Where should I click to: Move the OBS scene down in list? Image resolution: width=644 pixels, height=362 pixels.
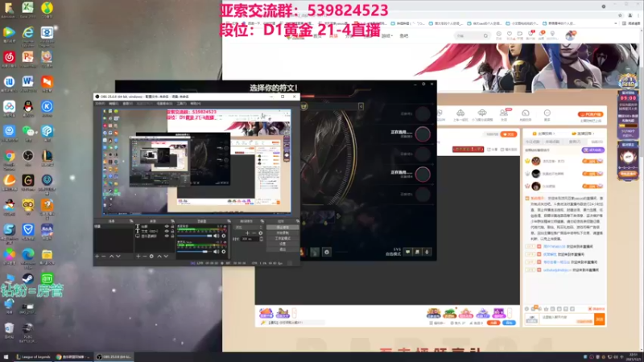(x=118, y=256)
